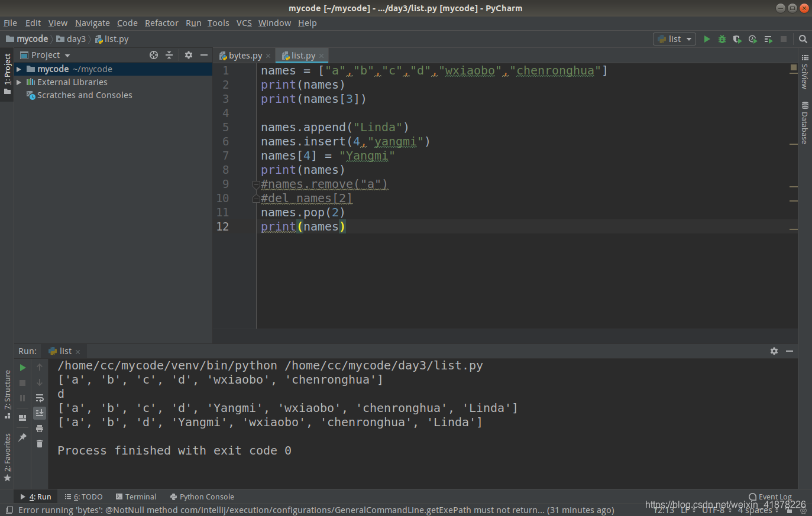Click the editor's right error-stripe scrollbar

794,196
